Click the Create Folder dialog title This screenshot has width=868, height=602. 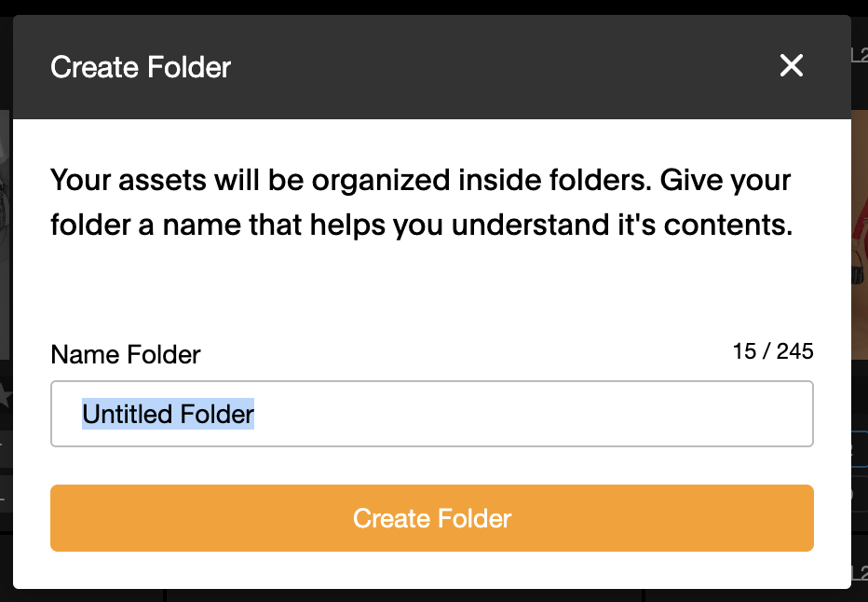(x=141, y=67)
